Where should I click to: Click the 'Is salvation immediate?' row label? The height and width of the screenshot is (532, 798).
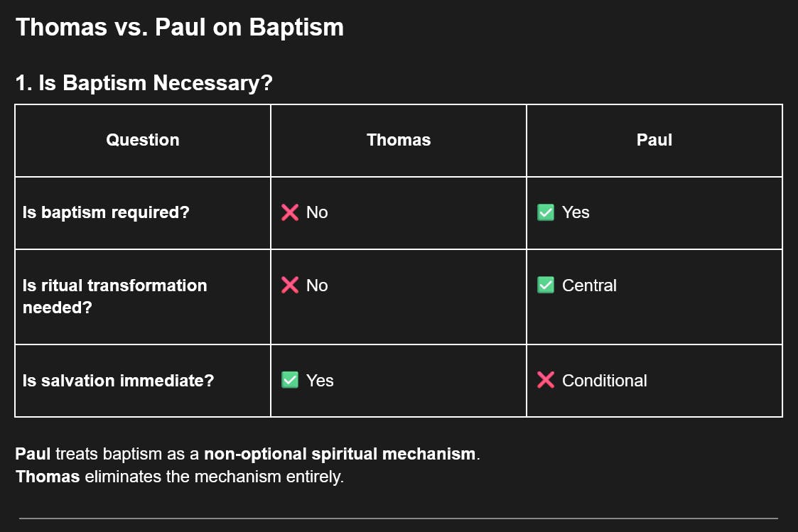[118, 381]
